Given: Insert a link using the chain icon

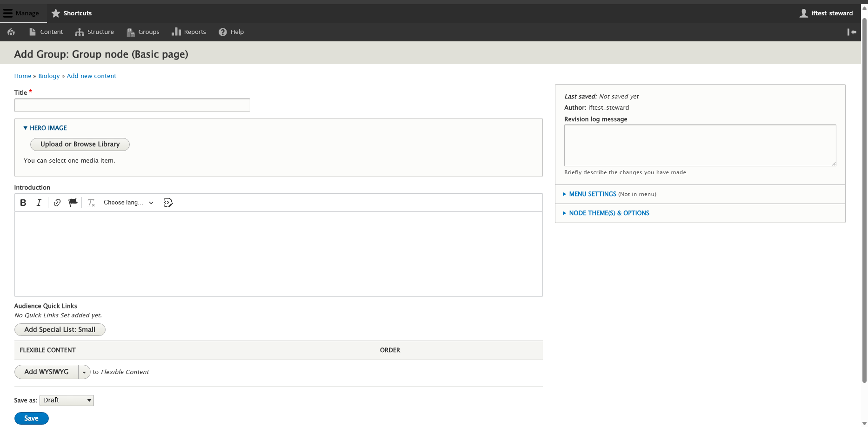Looking at the screenshot, I should (x=57, y=203).
